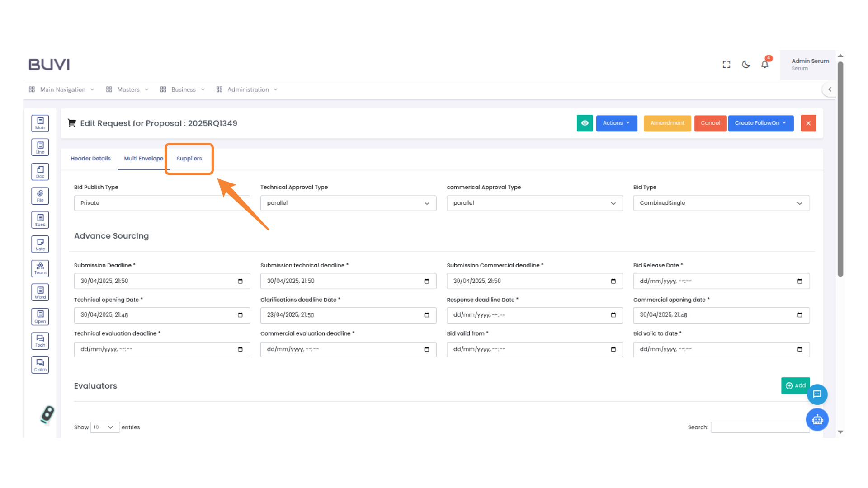
Task: Toggle dark mode moon icon
Action: pos(746,65)
